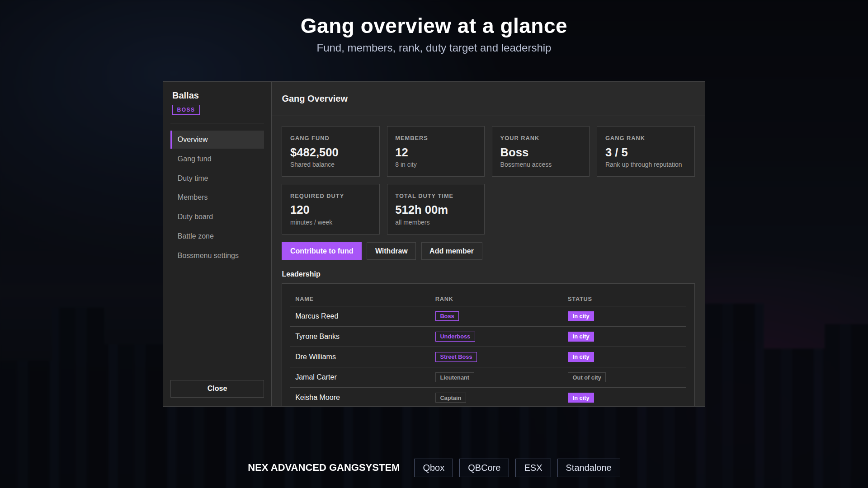This screenshot has height=488, width=868.
Task: Click Marcus Reed's Boss rank badge
Action: 447,316
